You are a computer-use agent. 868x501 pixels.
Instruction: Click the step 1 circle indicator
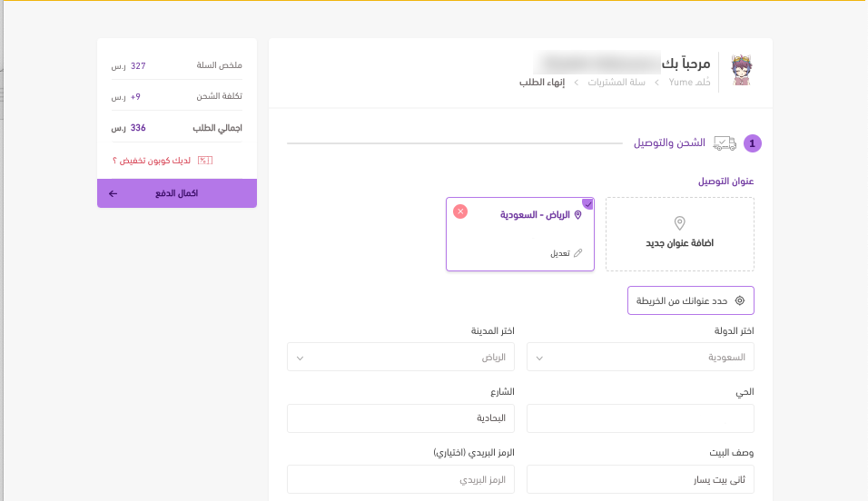[x=752, y=143]
